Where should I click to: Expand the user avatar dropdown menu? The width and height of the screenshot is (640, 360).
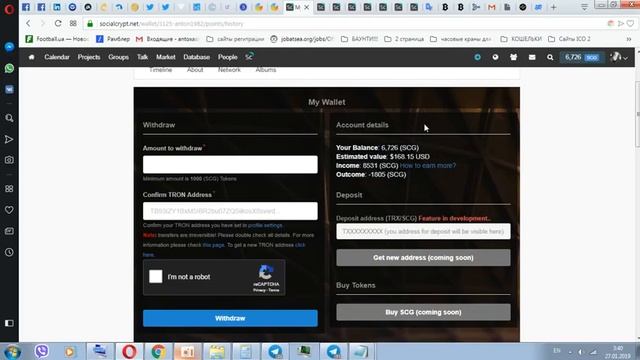pos(619,57)
